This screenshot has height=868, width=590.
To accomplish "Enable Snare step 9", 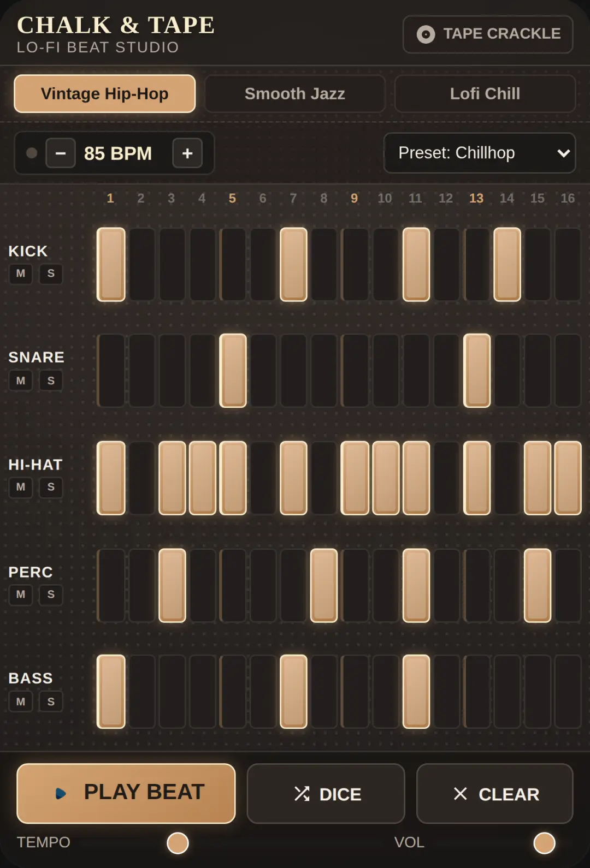I will pyautogui.click(x=355, y=371).
